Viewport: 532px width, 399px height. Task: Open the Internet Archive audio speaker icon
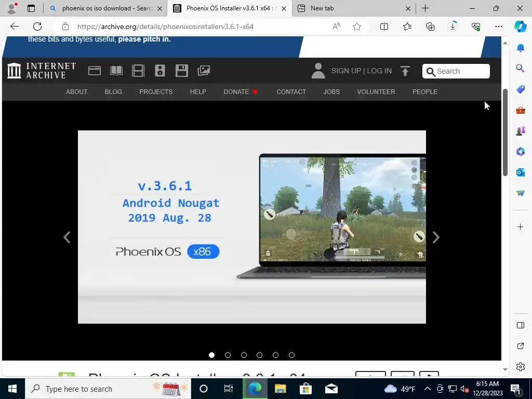(x=160, y=71)
